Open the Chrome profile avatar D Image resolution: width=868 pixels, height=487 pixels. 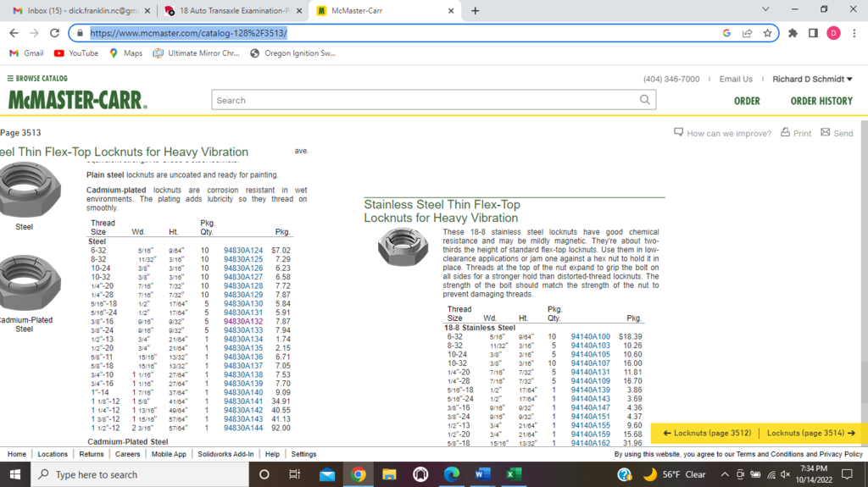pos(834,33)
